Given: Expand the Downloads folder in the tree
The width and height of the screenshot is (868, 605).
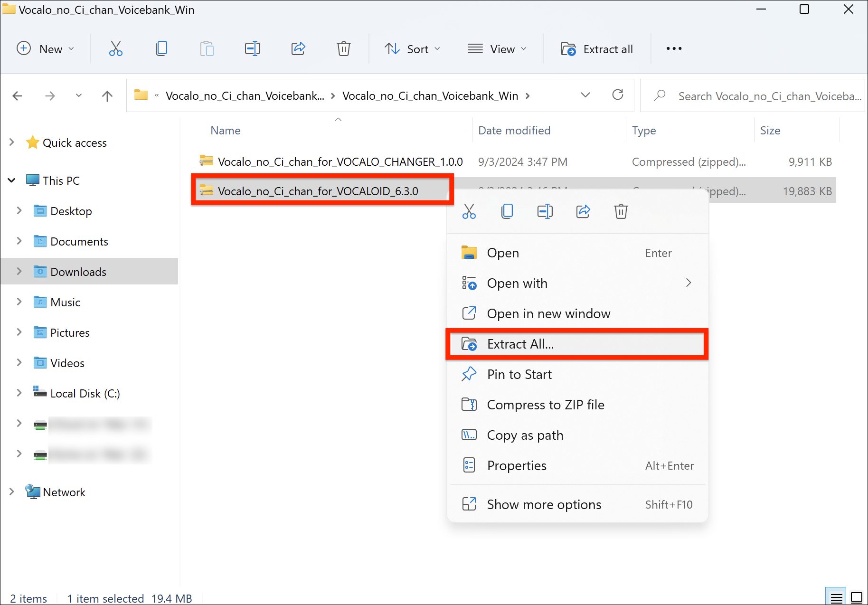Looking at the screenshot, I should (19, 272).
